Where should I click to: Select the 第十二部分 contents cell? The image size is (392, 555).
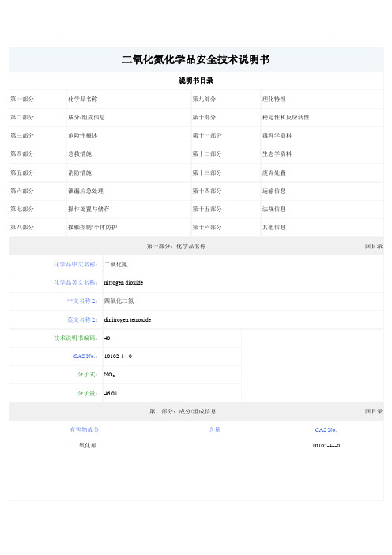point(207,153)
